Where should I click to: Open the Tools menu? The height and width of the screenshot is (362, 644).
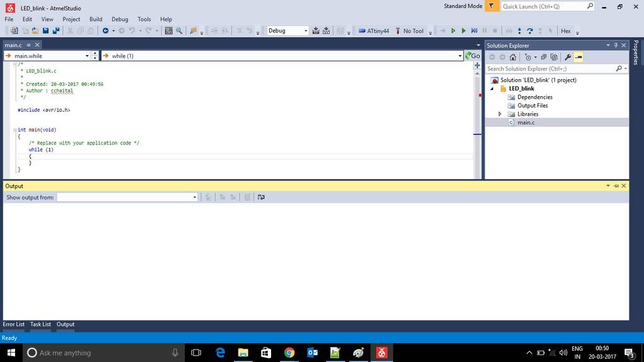coord(144,19)
